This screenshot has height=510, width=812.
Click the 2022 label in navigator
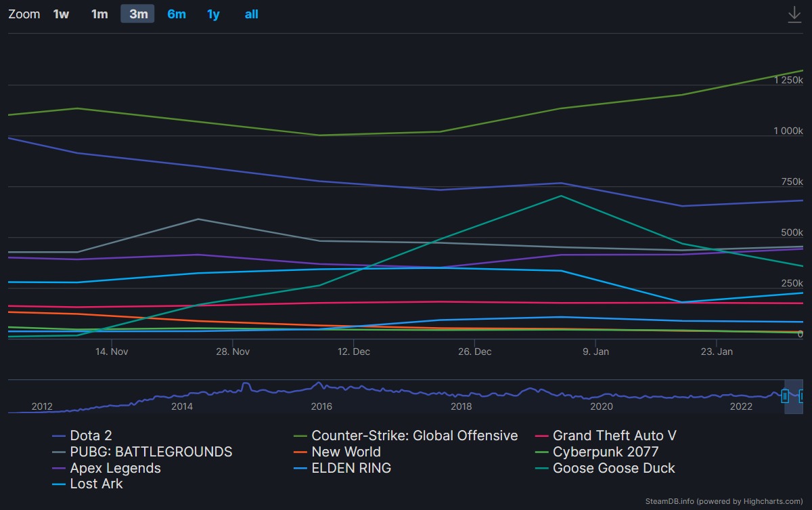pyautogui.click(x=742, y=406)
